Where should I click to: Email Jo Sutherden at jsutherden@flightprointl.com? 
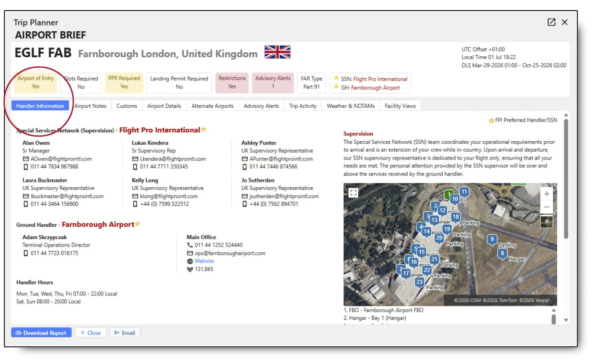[x=284, y=196]
